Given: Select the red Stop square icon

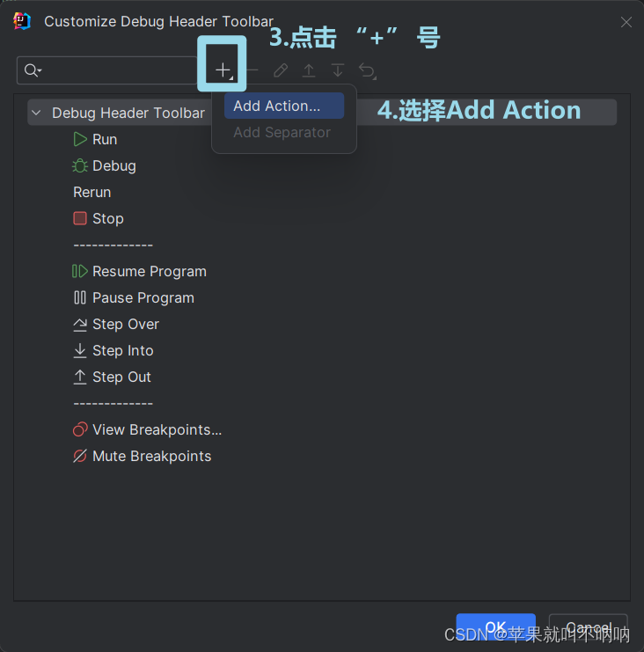Looking at the screenshot, I should (x=80, y=218).
